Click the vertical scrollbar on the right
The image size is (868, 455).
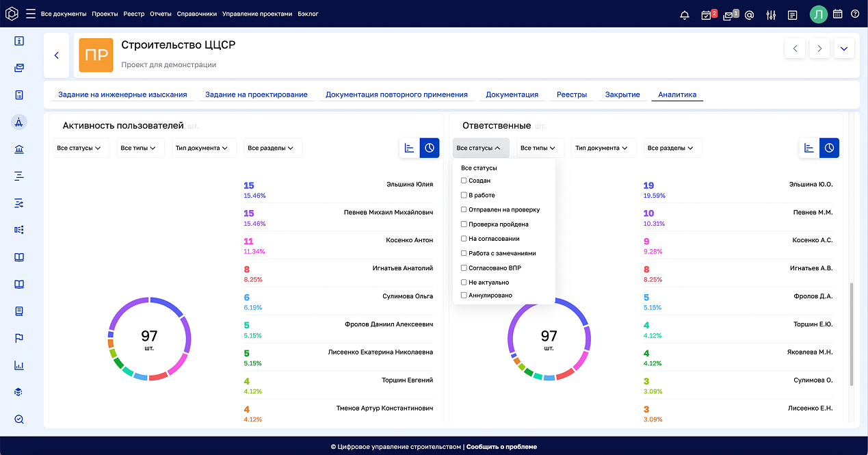(852, 334)
